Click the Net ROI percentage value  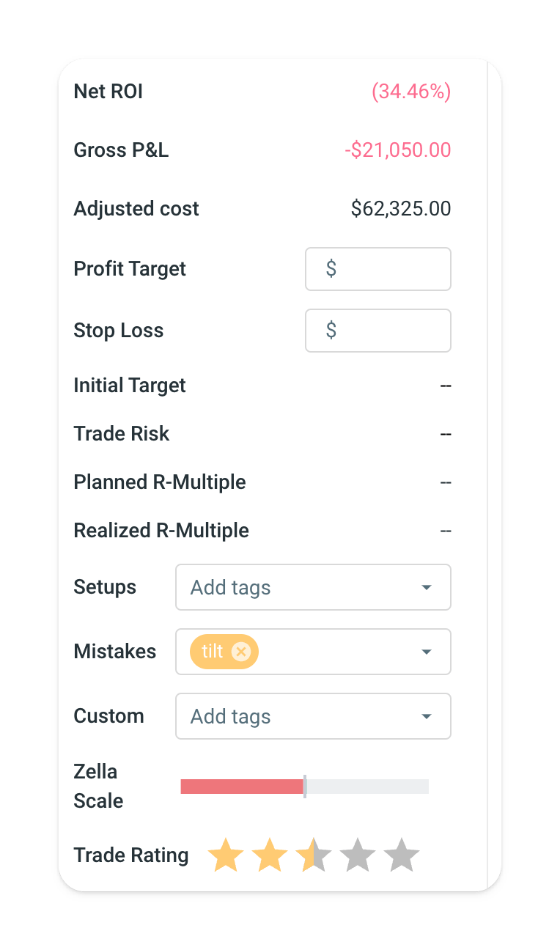tap(410, 92)
